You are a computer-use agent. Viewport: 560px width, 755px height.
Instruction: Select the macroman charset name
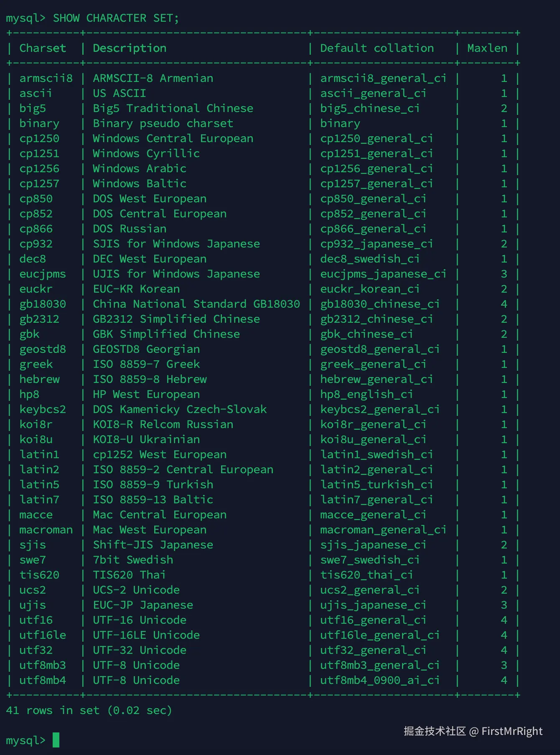[46, 530]
